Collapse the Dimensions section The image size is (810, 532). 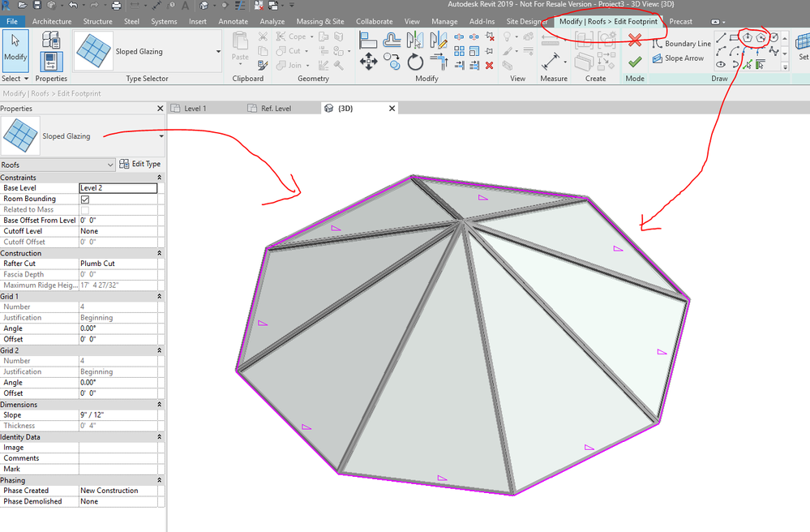159,405
